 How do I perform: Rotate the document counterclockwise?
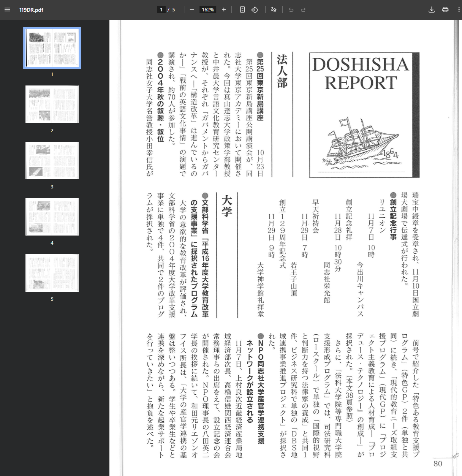[255, 9]
